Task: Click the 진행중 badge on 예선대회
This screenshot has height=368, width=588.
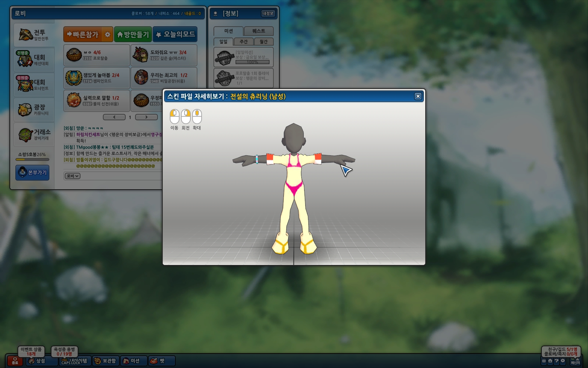Action: 22,53
